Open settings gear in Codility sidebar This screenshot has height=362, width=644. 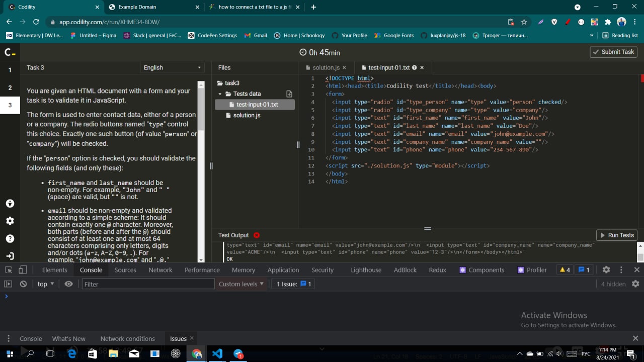tap(10, 221)
